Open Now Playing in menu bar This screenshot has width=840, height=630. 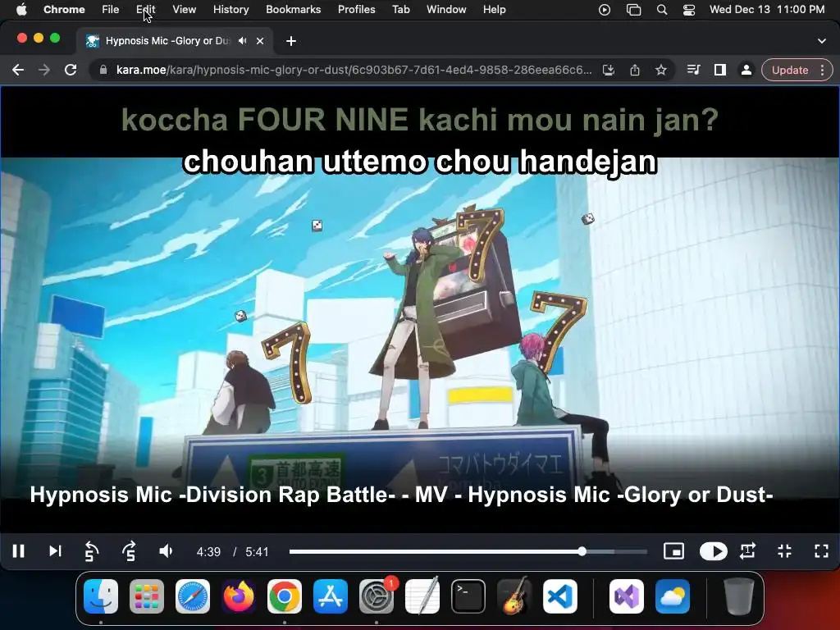(x=605, y=10)
